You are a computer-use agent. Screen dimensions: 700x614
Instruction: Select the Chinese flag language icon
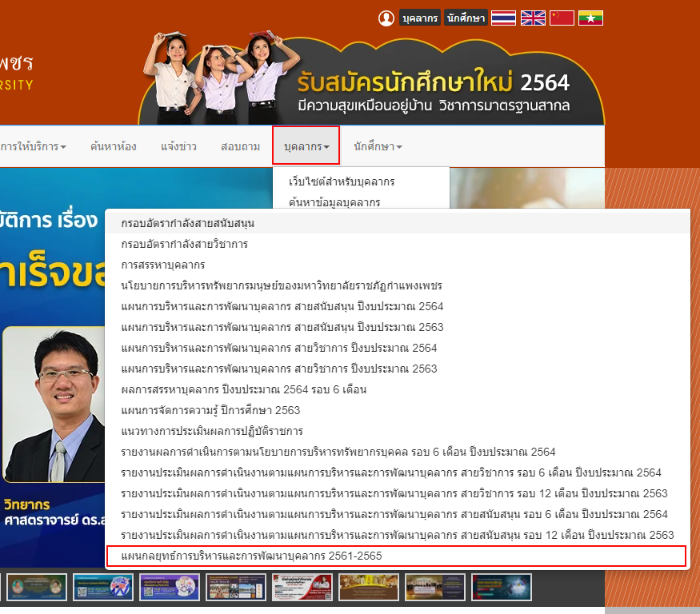coord(562,18)
